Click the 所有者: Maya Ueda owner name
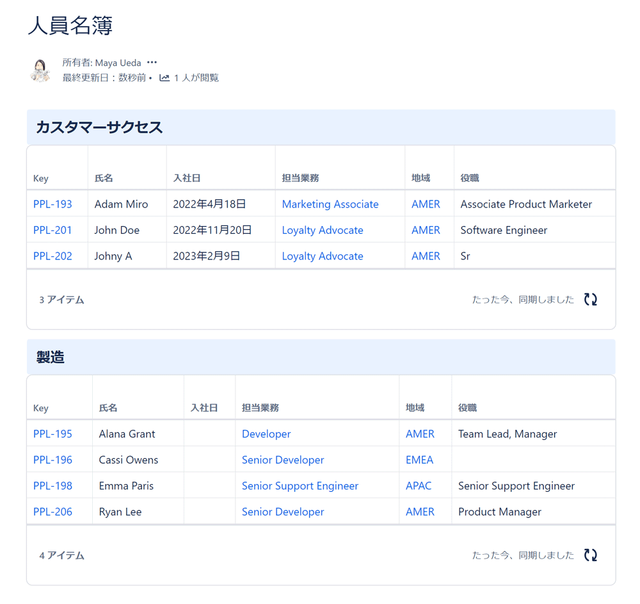Viewport: 640px width, 604px height. pos(102,62)
